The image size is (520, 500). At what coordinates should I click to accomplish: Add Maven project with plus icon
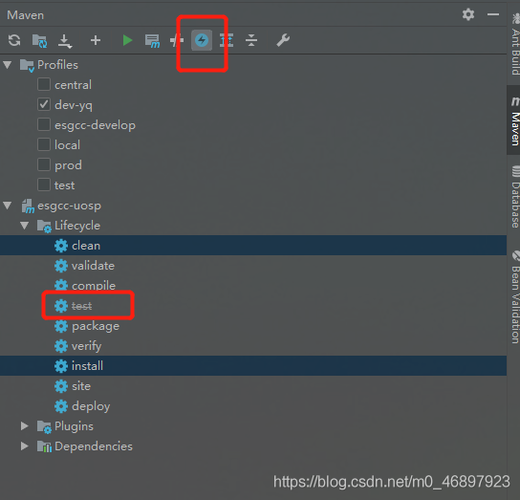click(96, 40)
